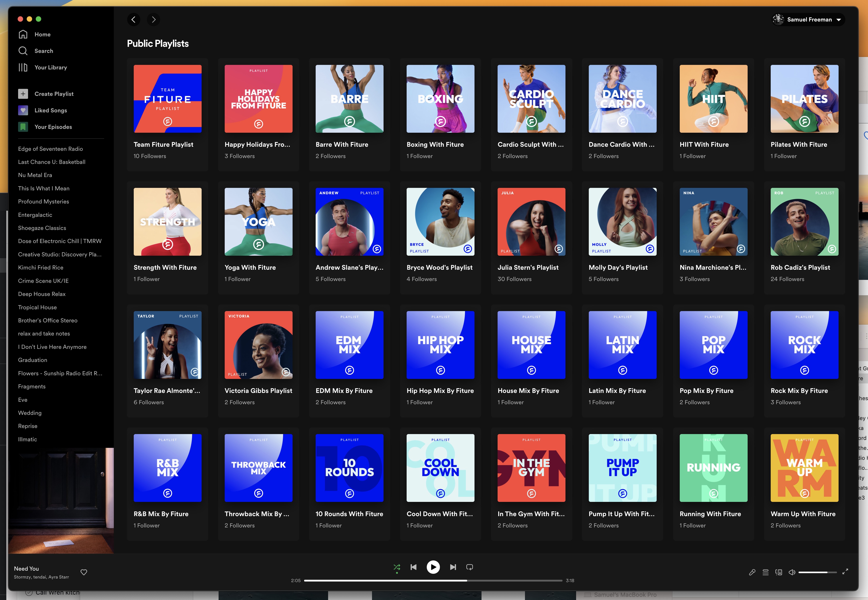Adjust the volume slider
The height and width of the screenshot is (600, 868).
coord(817,572)
